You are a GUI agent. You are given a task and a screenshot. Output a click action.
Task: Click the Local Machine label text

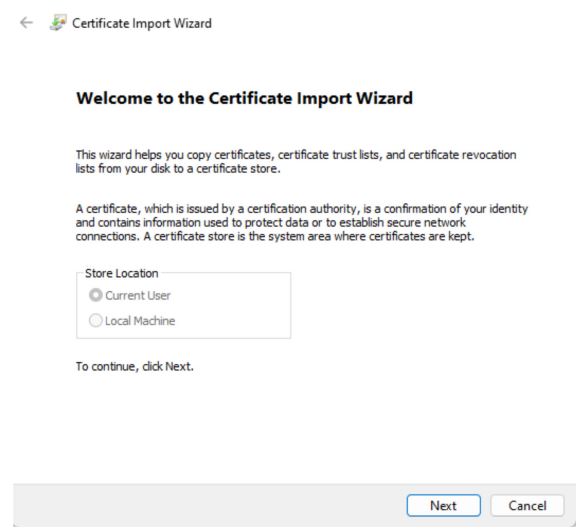click(140, 321)
